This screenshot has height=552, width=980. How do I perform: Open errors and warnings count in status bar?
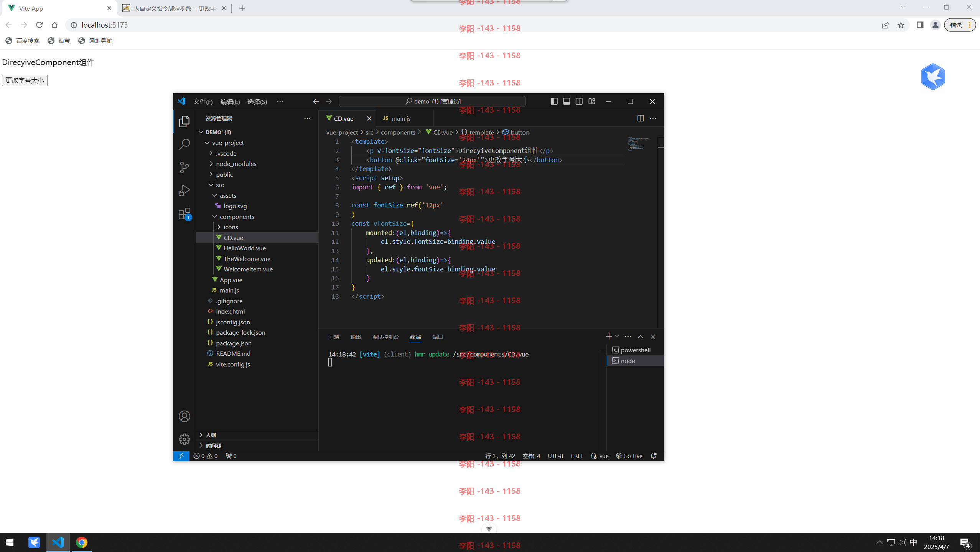pos(206,456)
